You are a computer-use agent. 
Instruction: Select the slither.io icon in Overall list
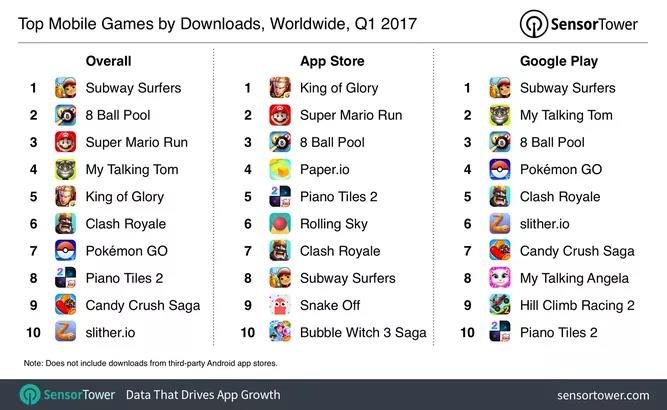[x=66, y=332]
